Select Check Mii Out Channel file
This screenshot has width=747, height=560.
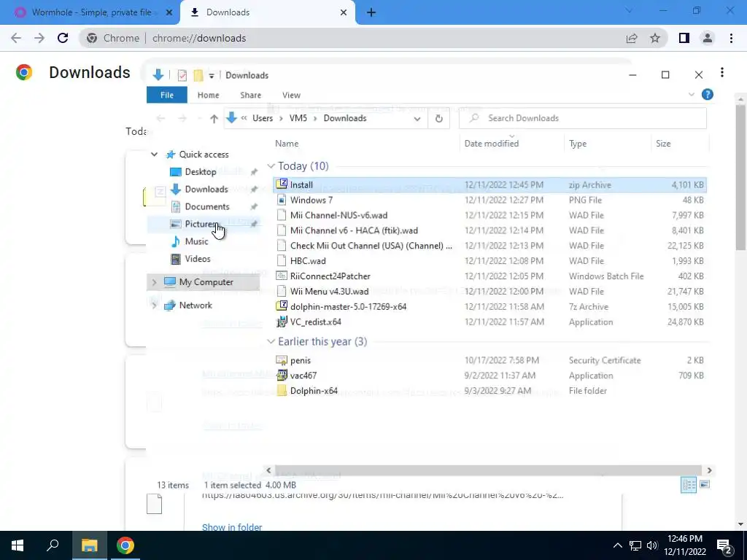click(x=489, y=246)
